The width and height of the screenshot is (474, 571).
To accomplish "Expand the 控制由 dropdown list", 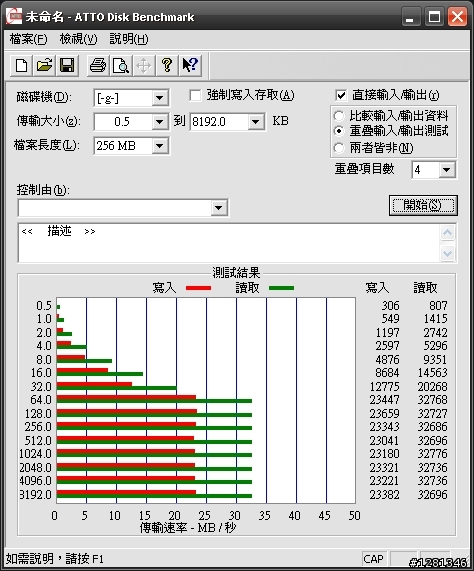I will tap(218, 208).
